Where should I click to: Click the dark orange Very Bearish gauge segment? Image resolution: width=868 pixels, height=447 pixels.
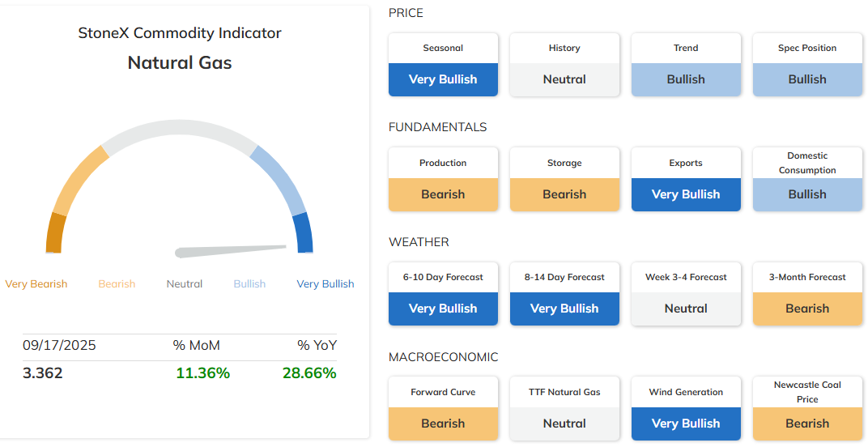pos(55,232)
